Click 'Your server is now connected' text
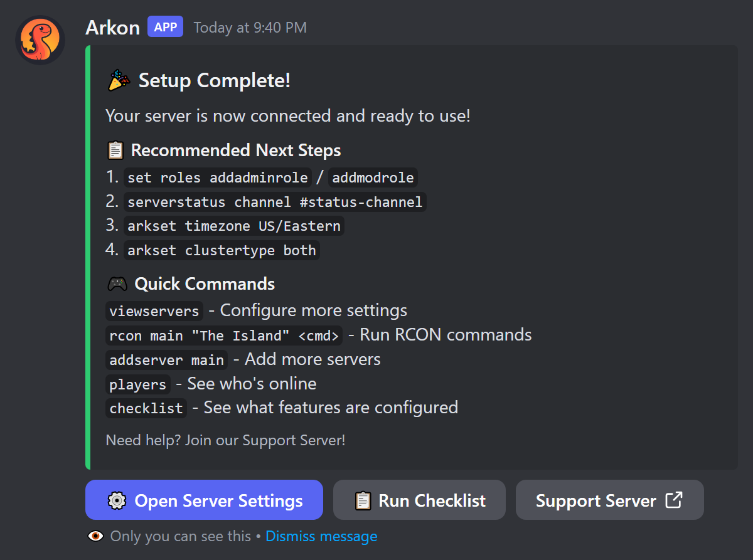Viewport: 753px width, 560px height. tap(288, 116)
